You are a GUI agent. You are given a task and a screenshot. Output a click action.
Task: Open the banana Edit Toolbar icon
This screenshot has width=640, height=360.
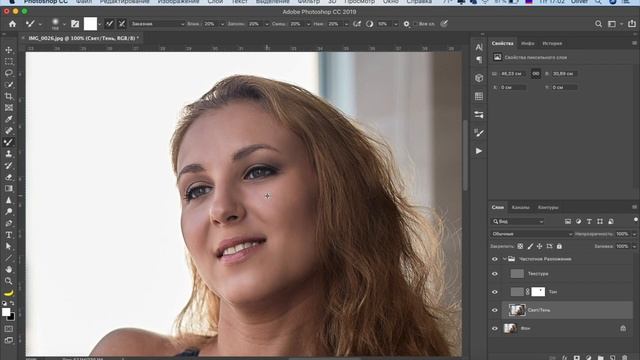9,293
